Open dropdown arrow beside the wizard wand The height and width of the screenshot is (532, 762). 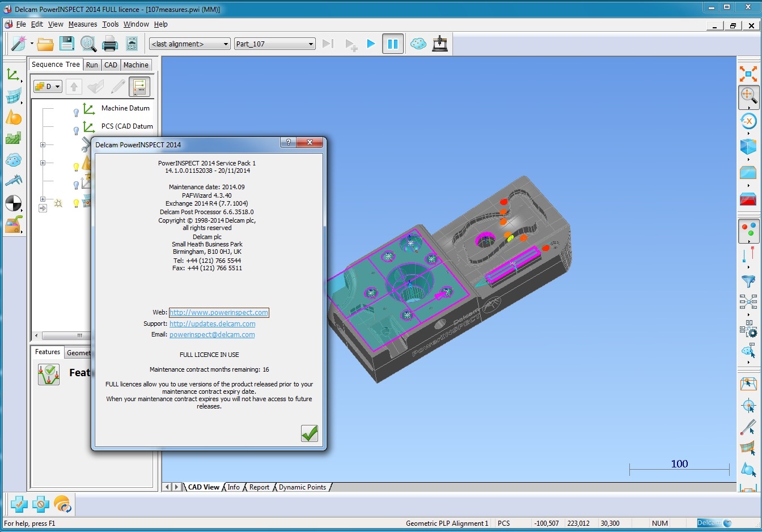[x=32, y=44]
